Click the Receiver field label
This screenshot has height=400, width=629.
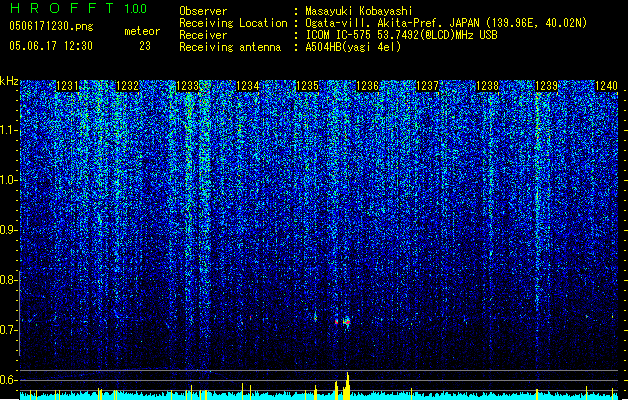point(203,35)
